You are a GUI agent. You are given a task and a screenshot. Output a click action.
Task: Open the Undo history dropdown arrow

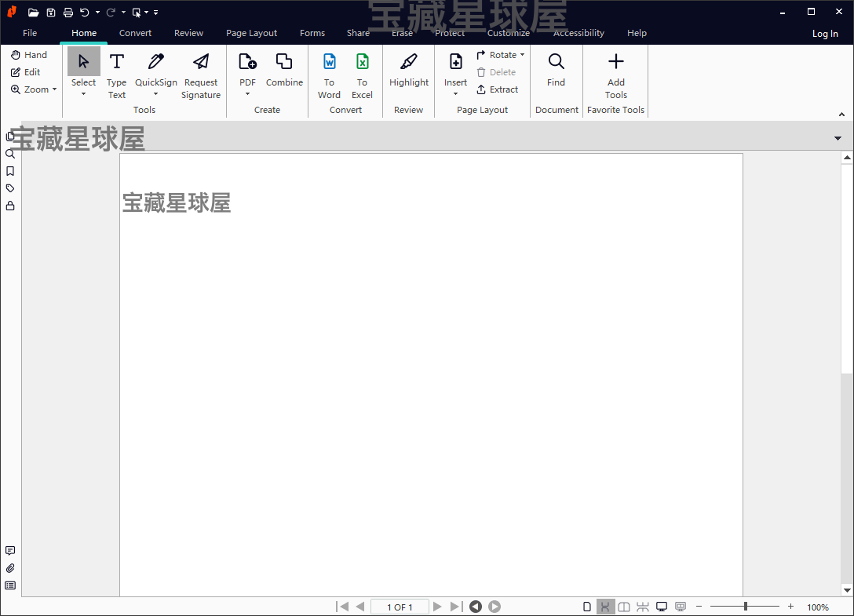[97, 12]
